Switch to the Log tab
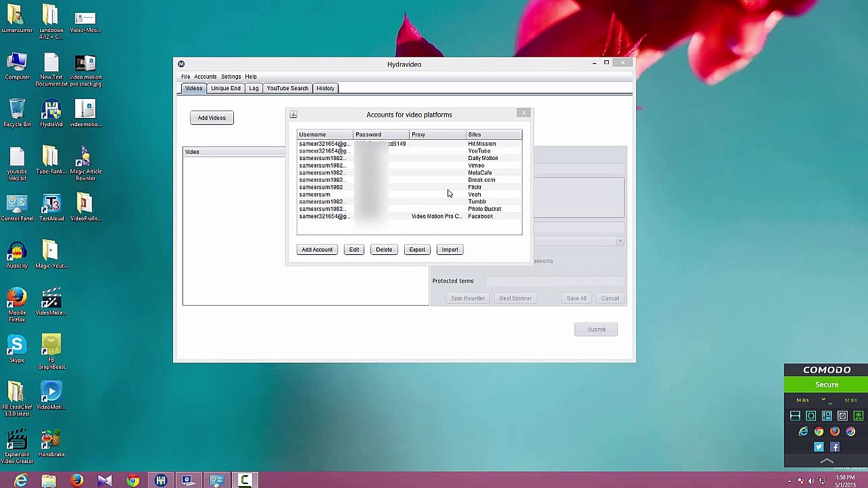The height and width of the screenshot is (488, 868). coord(254,88)
